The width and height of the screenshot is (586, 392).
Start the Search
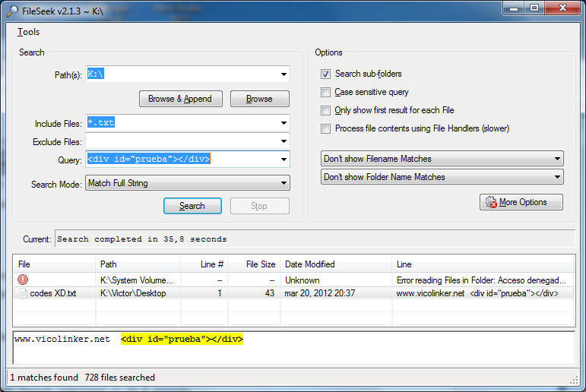192,206
